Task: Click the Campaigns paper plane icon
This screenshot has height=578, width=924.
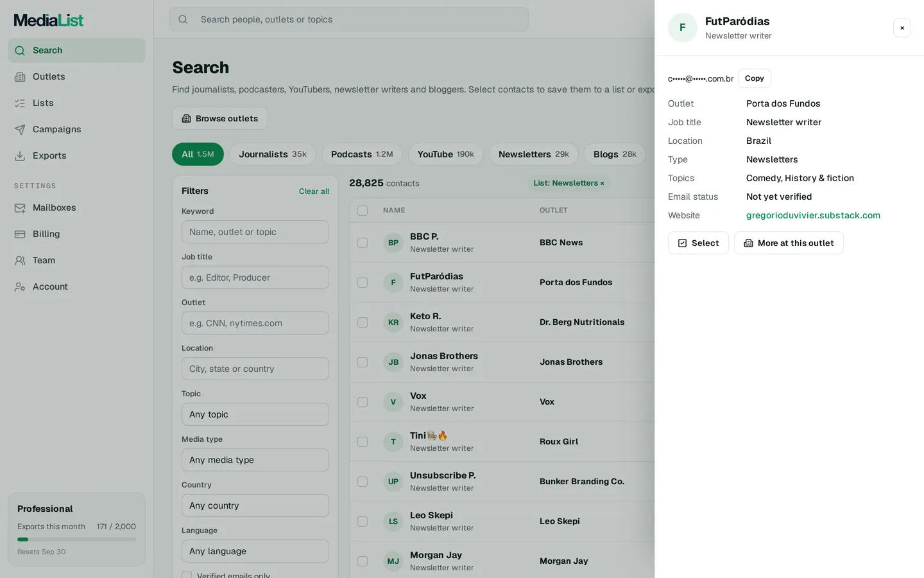Action: tap(20, 130)
